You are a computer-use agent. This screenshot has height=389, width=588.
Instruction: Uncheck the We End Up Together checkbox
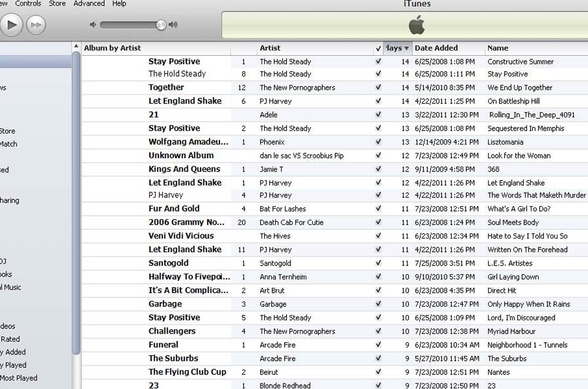[378, 87]
